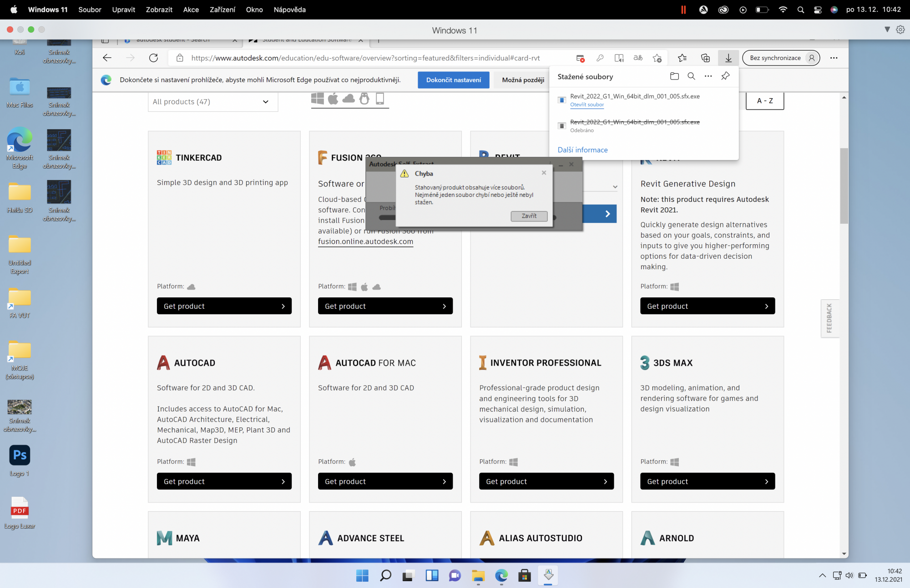Open downloads folder in Stažené soubory panel
This screenshot has width=910, height=588.
click(x=674, y=76)
